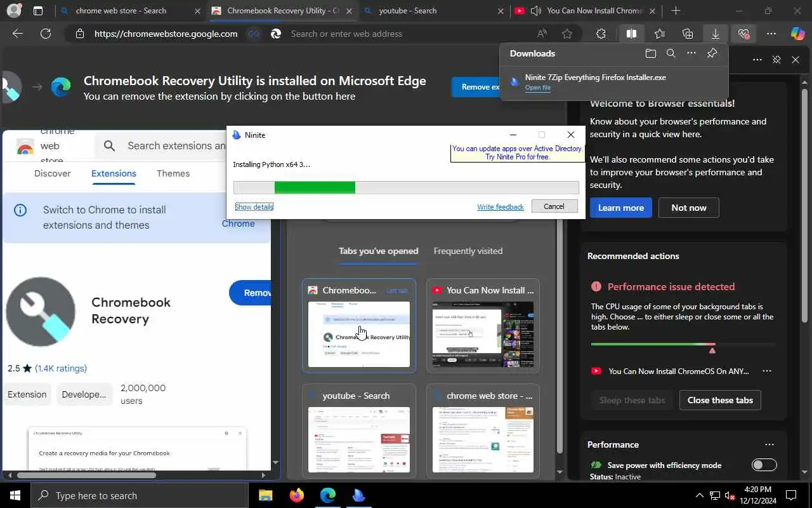Image resolution: width=812 pixels, height=508 pixels.
Task: Add page to favorites with star icon
Action: click(x=567, y=34)
